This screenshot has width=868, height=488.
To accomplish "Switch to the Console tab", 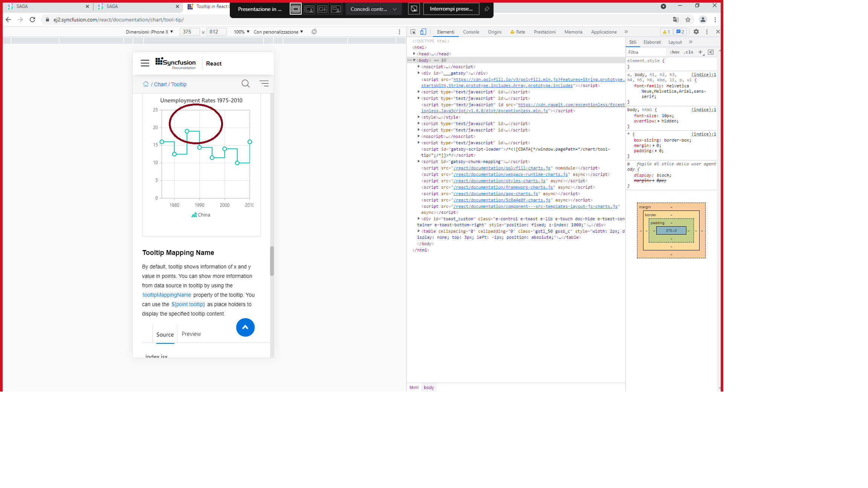I will (471, 32).
